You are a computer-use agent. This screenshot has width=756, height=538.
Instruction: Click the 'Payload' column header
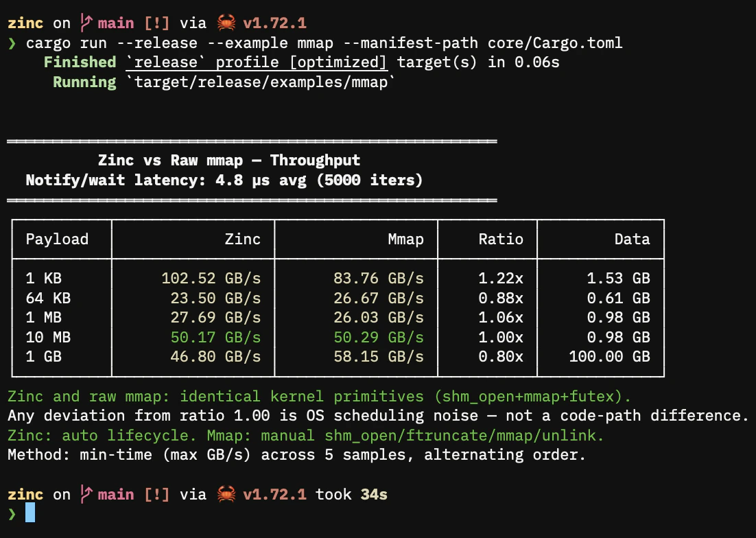pos(58,239)
